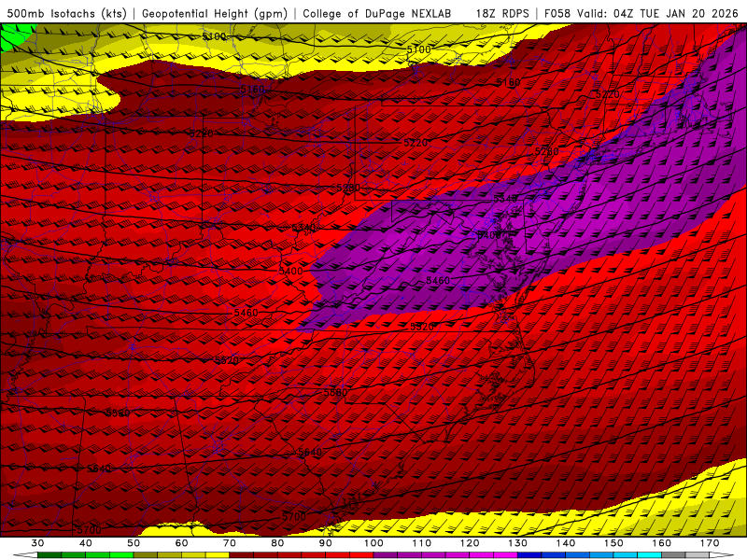This screenshot has height=560, width=747.
Task: Click the 130 label on the color scale
Action: [517, 543]
